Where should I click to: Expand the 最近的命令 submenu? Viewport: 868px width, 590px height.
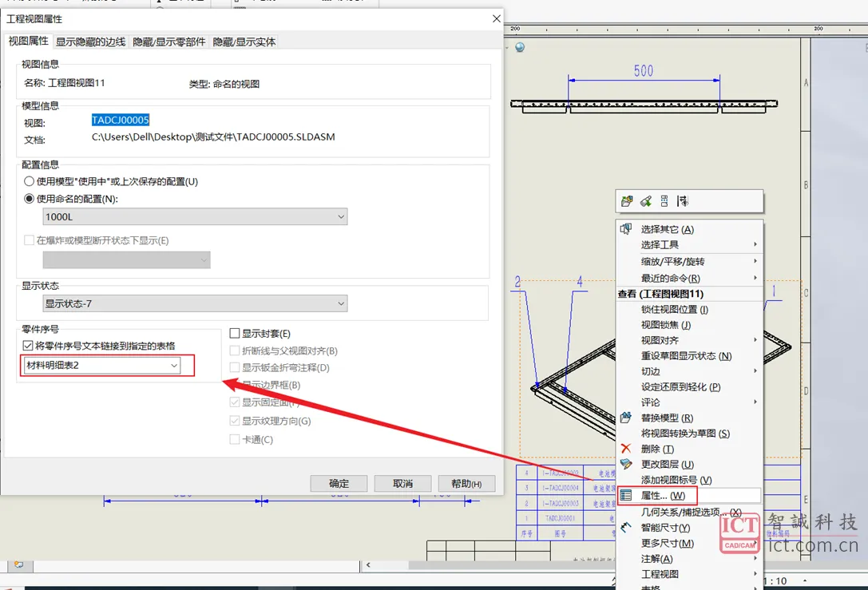(x=689, y=278)
